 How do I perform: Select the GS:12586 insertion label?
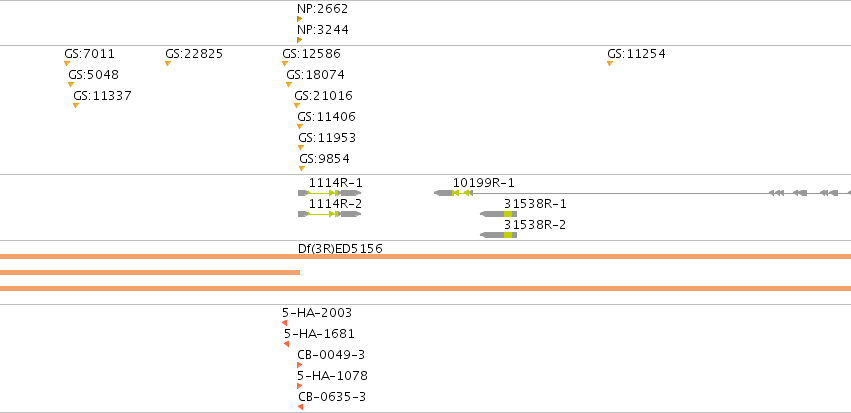311,54
